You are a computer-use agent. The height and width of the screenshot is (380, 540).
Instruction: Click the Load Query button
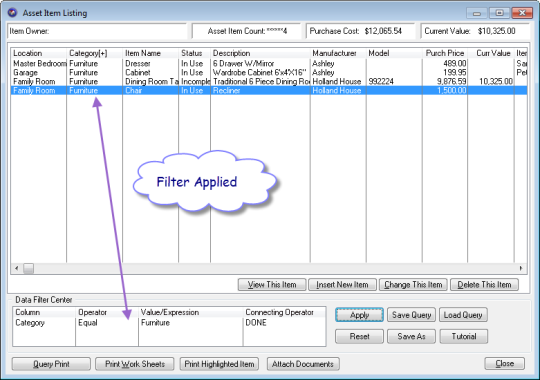(x=463, y=315)
